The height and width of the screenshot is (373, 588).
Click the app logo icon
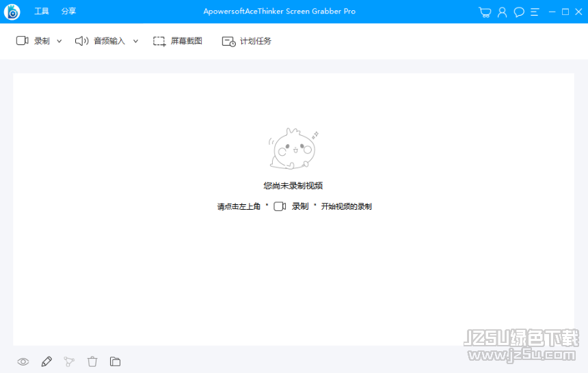12,12
